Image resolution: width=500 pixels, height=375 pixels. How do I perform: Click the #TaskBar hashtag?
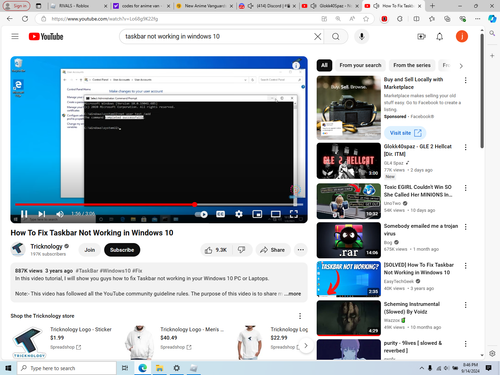(x=87, y=271)
